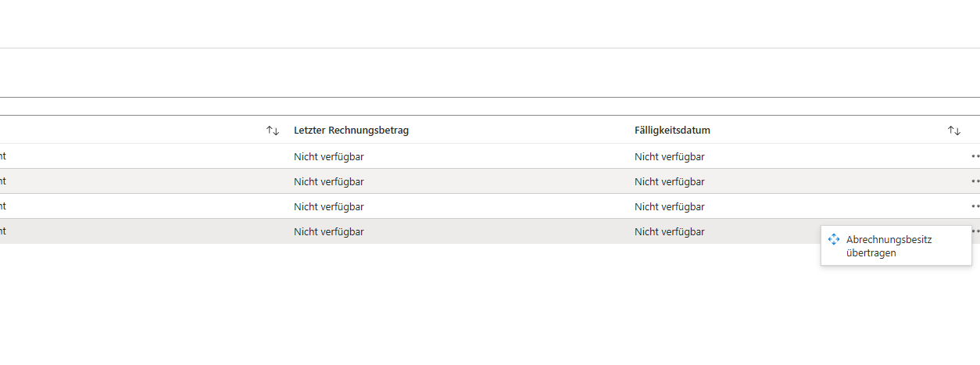980x365 pixels.
Task: Open the ellipsis menu of the third table row
Action: [x=975, y=206]
